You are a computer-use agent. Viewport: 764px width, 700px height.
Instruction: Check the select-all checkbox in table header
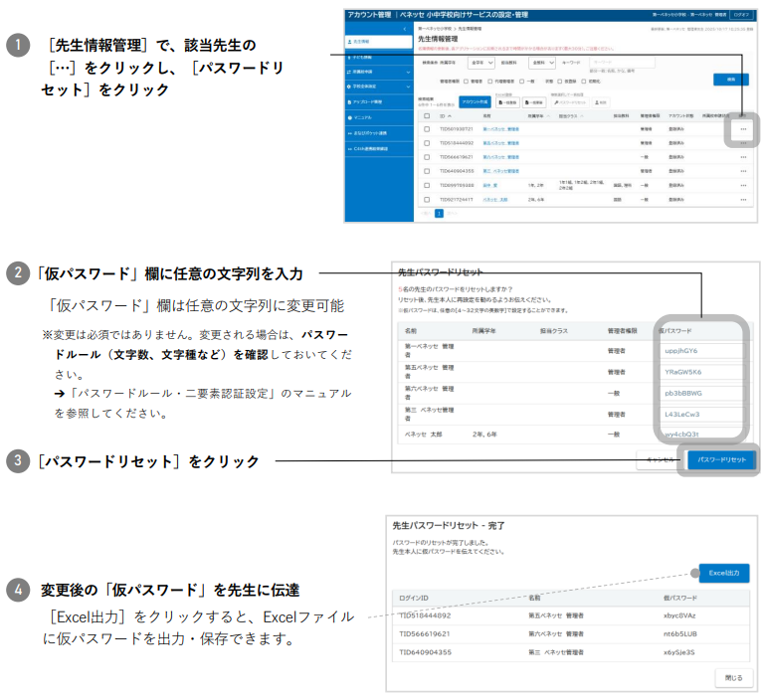tap(427, 116)
